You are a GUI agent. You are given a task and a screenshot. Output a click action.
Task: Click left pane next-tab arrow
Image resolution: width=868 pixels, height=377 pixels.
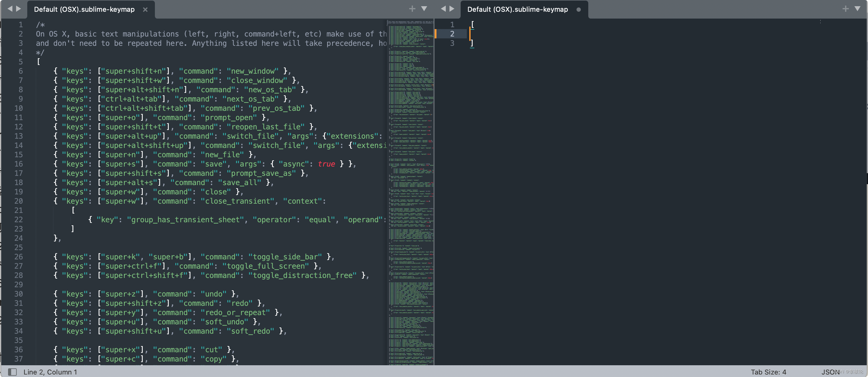(19, 9)
